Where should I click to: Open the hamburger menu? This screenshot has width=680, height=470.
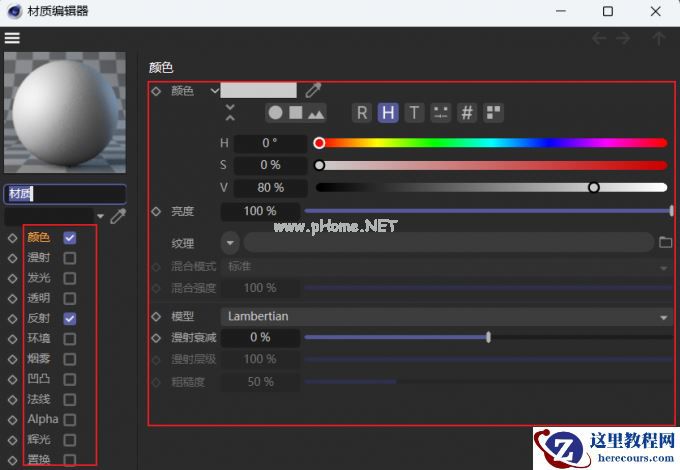point(12,38)
